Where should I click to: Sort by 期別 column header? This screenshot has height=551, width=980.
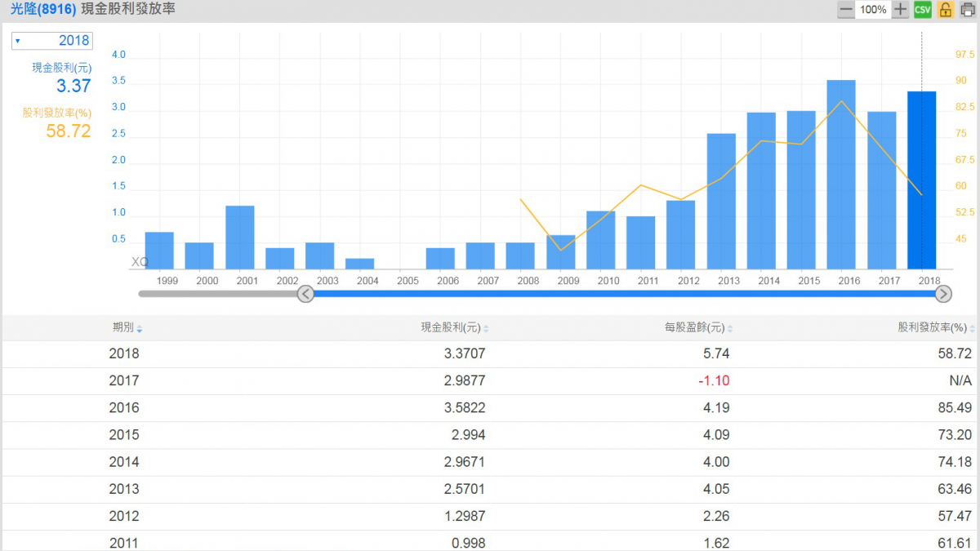(x=127, y=328)
